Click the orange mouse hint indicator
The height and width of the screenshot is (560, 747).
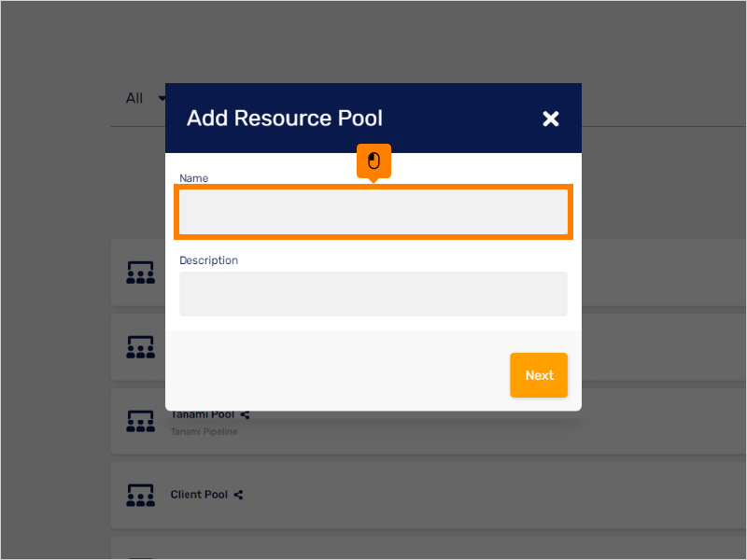pos(373,161)
